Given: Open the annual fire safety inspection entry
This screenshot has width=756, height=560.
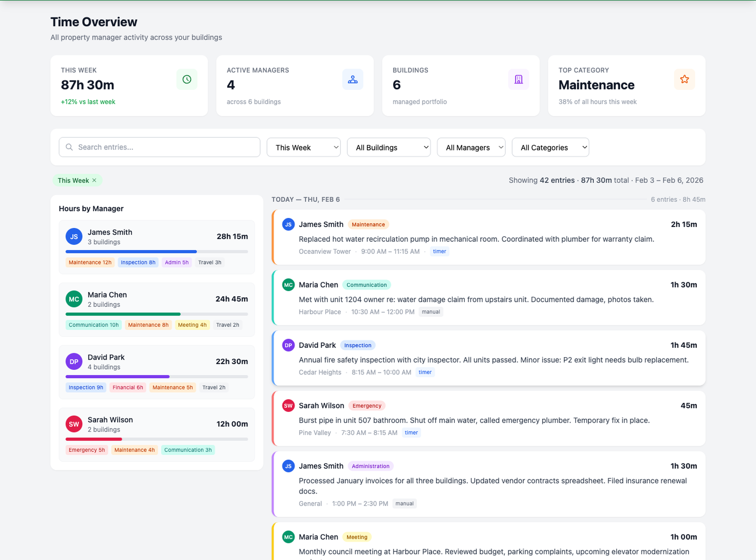Looking at the screenshot, I should pyautogui.click(x=489, y=358).
